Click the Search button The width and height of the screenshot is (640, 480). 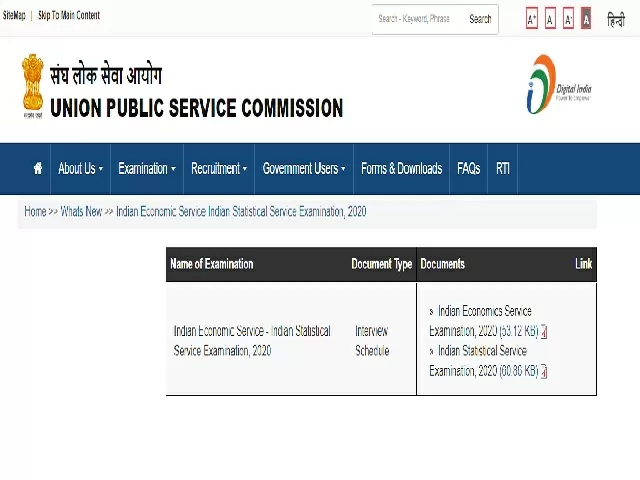pos(480,19)
